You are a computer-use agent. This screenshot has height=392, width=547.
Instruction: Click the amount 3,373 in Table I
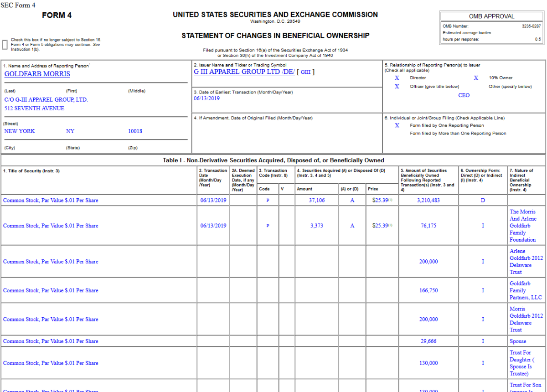click(317, 226)
